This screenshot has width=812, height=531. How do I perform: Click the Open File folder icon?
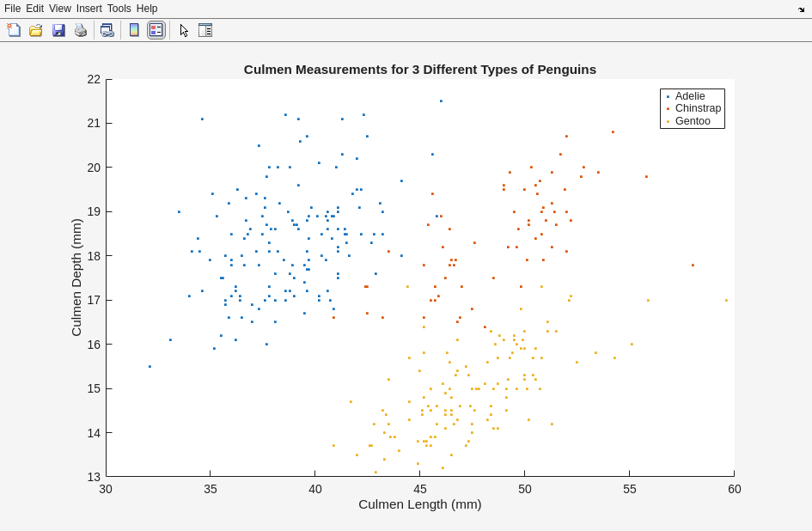(36, 30)
